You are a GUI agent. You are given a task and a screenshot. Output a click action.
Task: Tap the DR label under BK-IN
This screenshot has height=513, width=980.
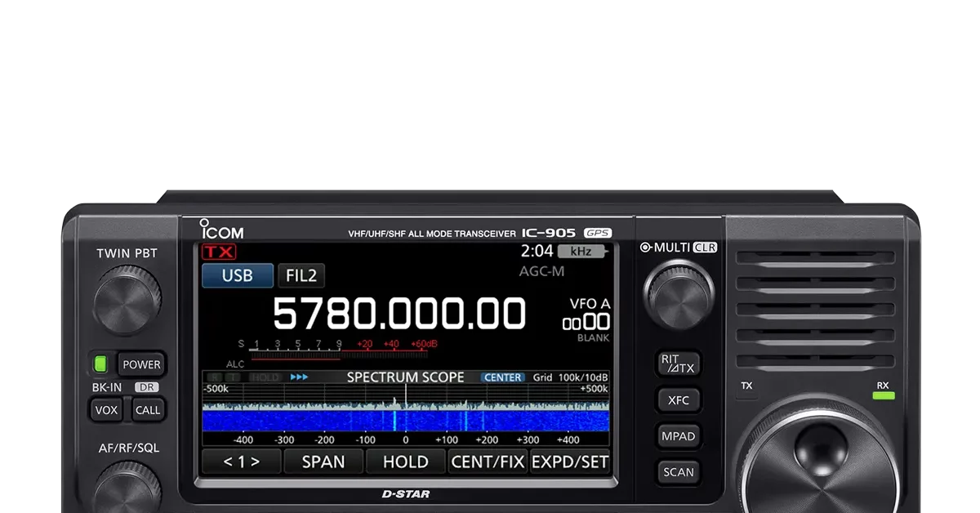[147, 387]
